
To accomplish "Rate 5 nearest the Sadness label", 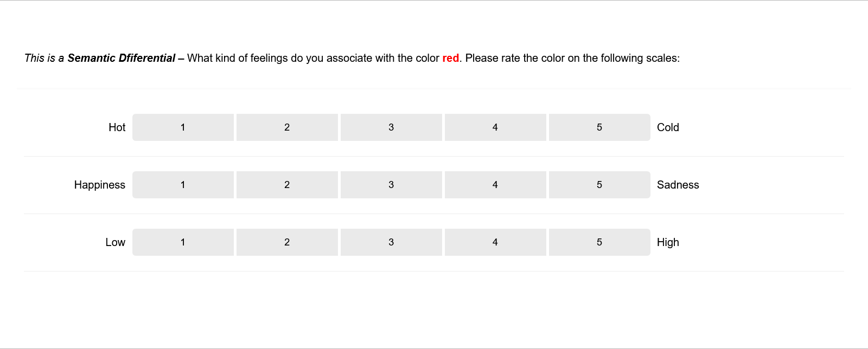I will tap(599, 185).
